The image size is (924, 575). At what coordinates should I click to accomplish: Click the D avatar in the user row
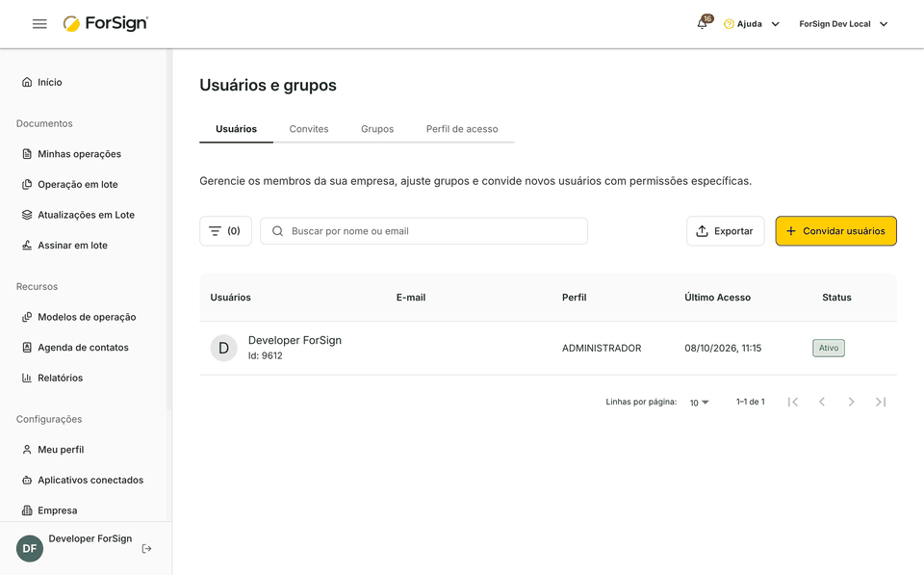[224, 348]
